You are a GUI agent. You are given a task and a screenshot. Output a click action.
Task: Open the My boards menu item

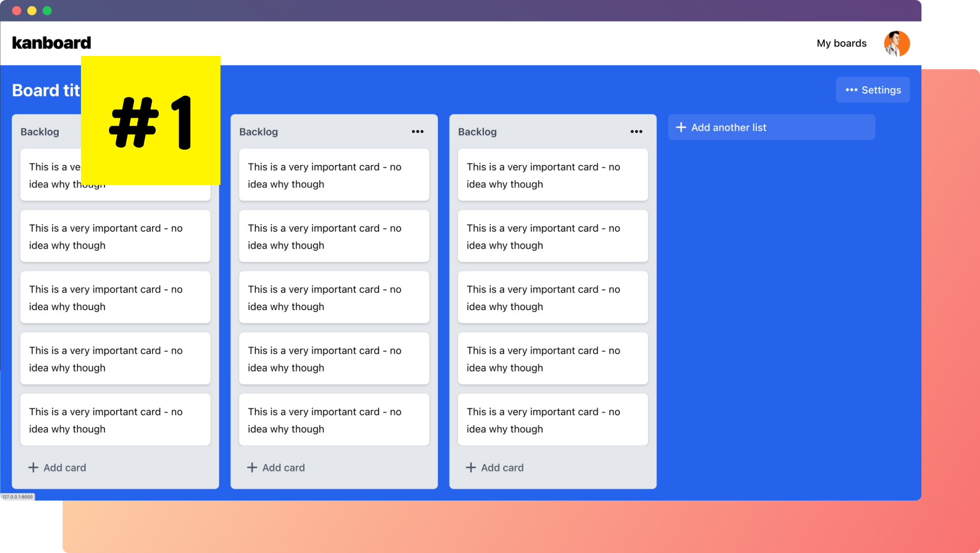click(841, 43)
